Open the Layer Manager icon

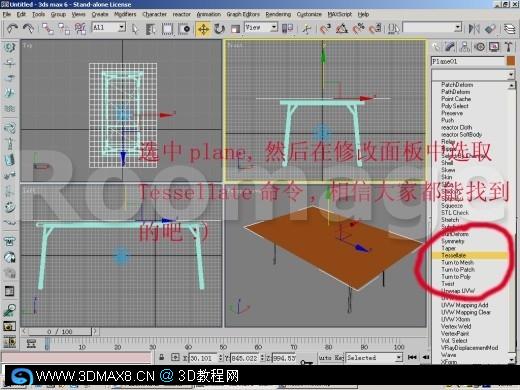pyautogui.click(x=509, y=29)
